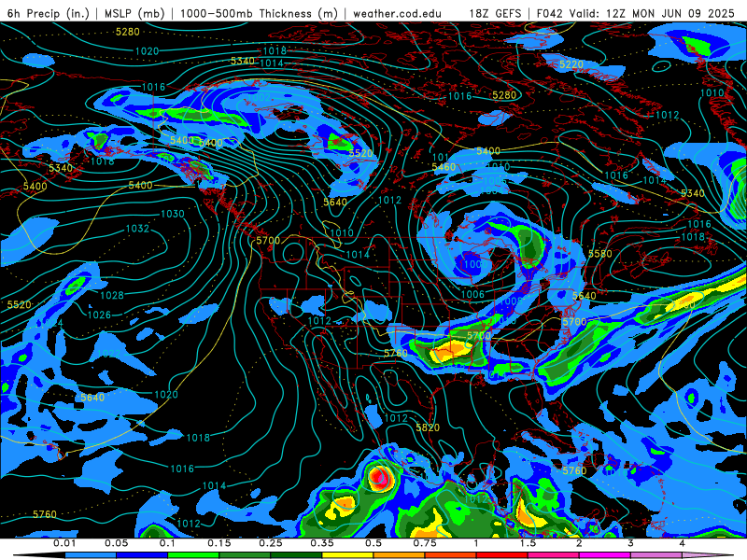The width and height of the screenshot is (747, 560).
Task: Click the 'weather.cod.edu' source text
Action: [398, 13]
